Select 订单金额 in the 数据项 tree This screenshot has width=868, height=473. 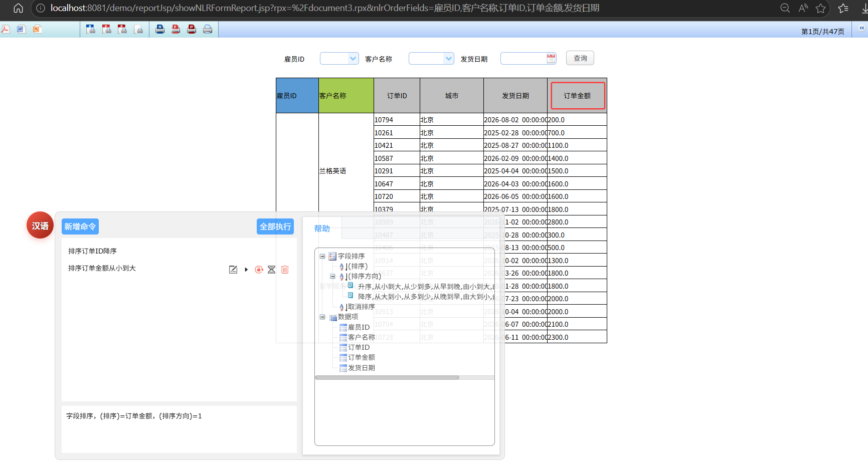(x=362, y=357)
